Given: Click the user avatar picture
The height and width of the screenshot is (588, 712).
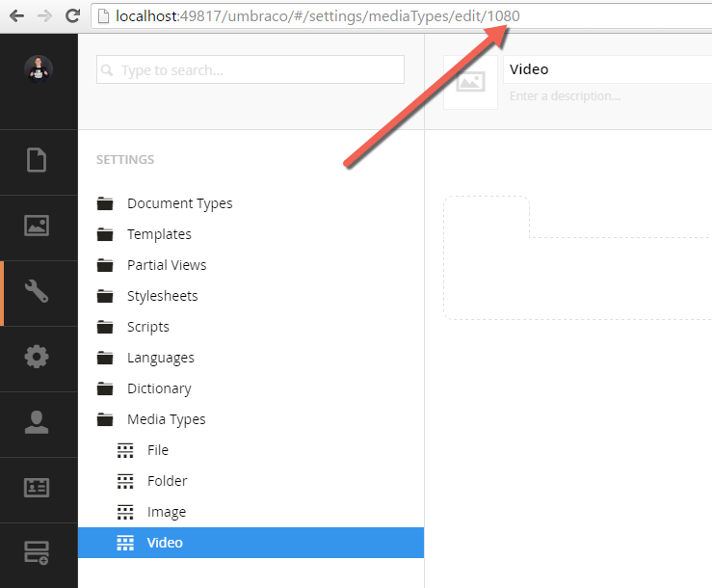Looking at the screenshot, I should point(39,69).
